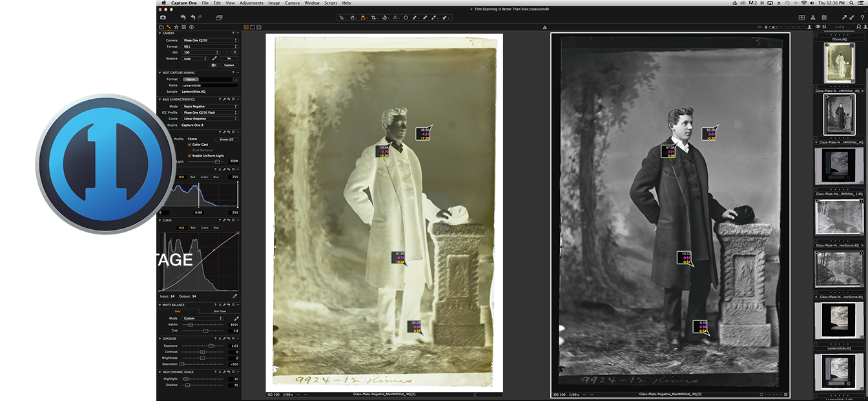Toggle the Color Cast checkbox
This screenshot has height=401, width=868.
click(x=189, y=145)
